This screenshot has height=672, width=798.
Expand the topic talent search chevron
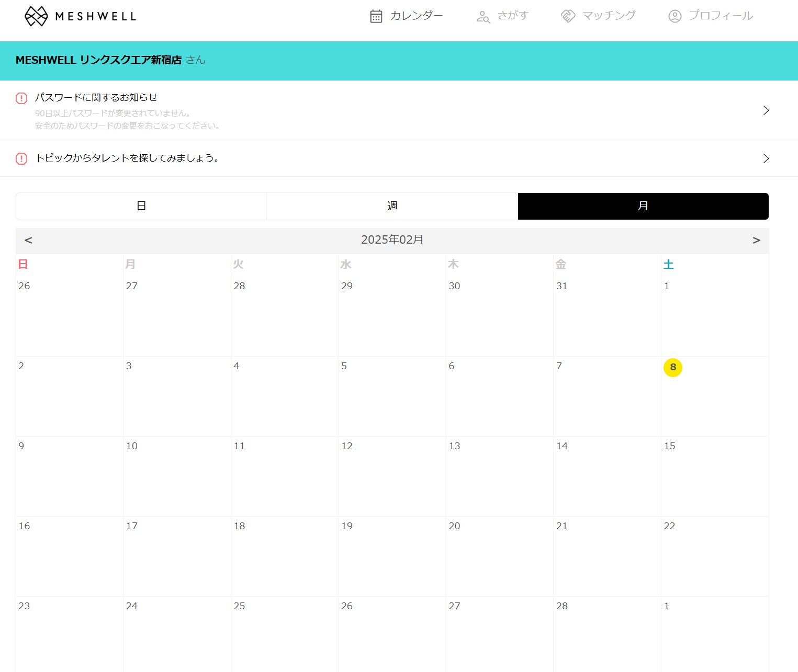pos(766,158)
